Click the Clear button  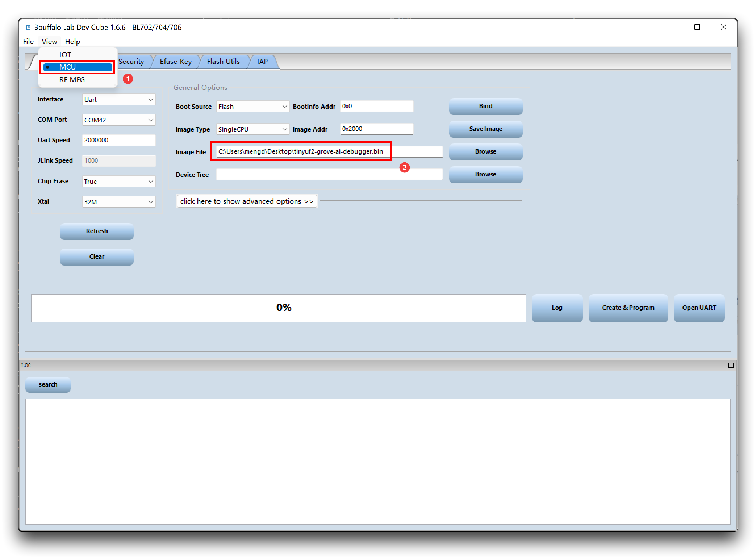[97, 256]
